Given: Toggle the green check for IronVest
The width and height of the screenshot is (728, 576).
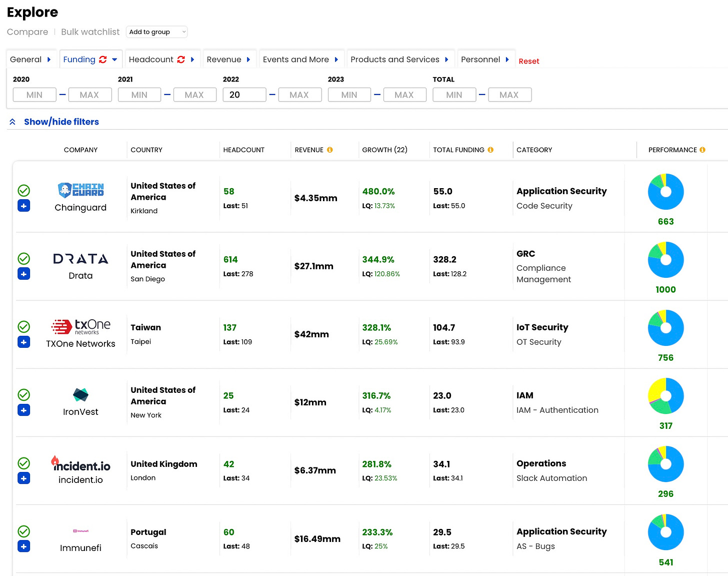Looking at the screenshot, I should 24,394.
